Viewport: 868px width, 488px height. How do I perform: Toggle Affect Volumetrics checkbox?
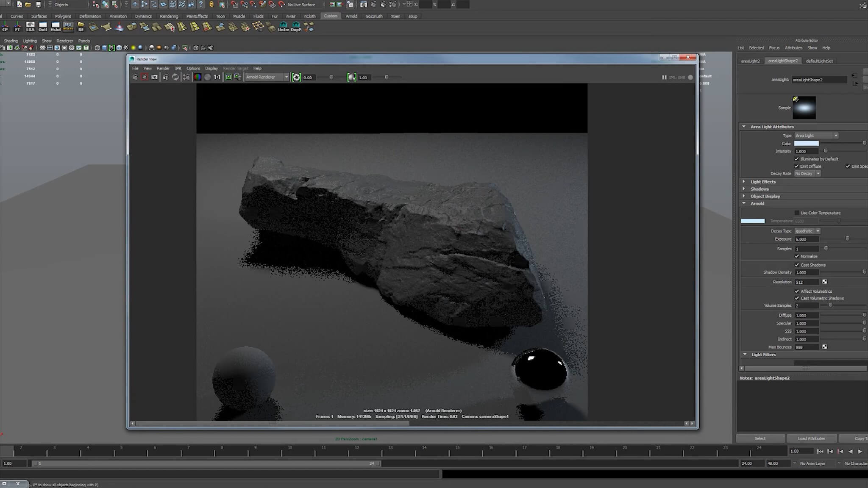pyautogui.click(x=797, y=291)
